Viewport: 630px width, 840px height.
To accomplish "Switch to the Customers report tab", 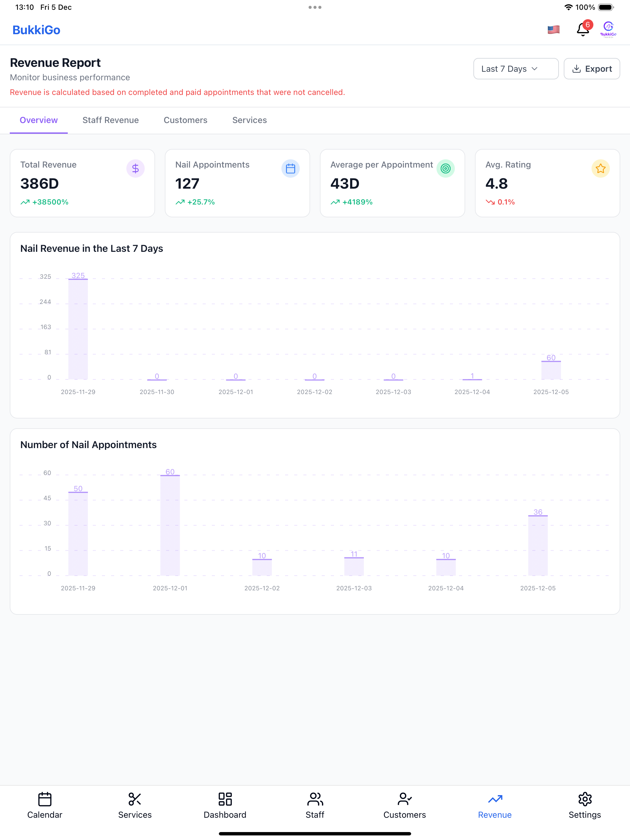I will tap(185, 120).
